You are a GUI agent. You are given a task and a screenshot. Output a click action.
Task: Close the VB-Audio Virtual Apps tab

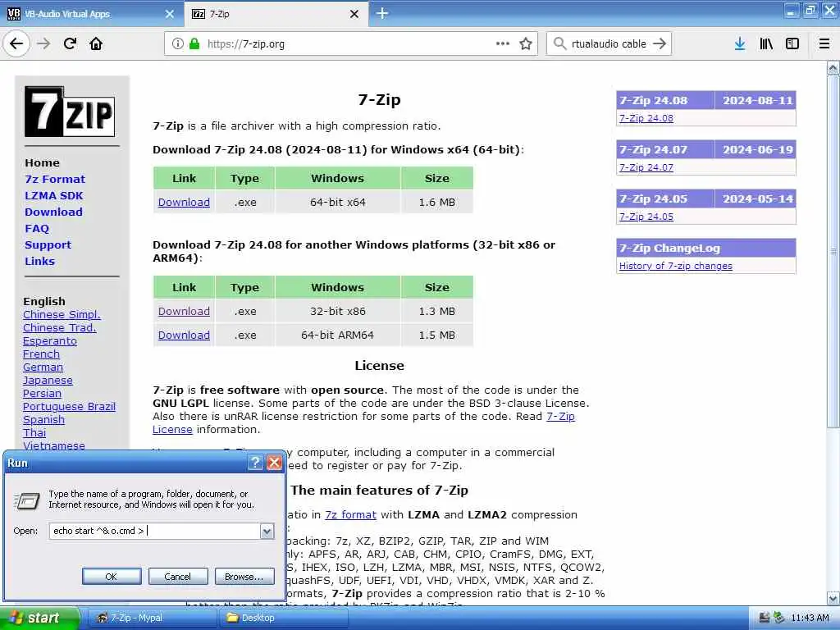pos(169,15)
